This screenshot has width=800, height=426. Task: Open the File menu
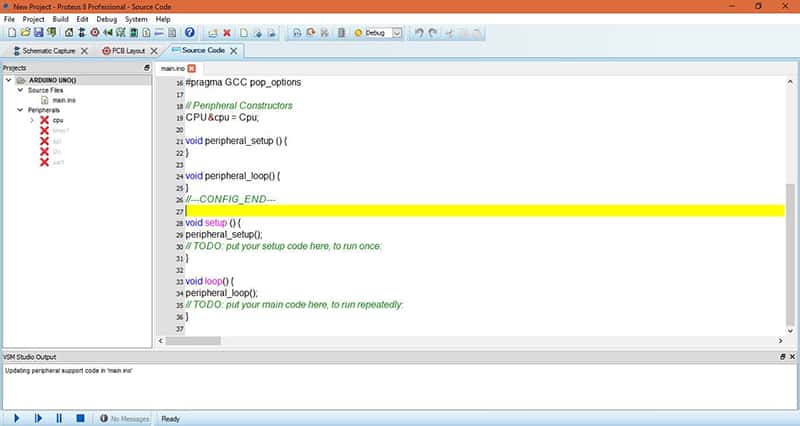click(x=9, y=19)
